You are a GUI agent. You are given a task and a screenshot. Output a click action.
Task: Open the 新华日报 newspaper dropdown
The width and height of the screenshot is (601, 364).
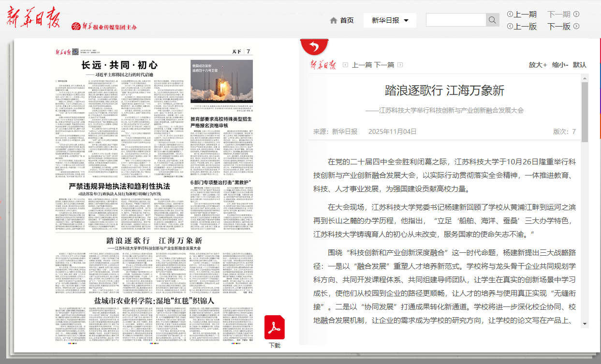pos(390,20)
